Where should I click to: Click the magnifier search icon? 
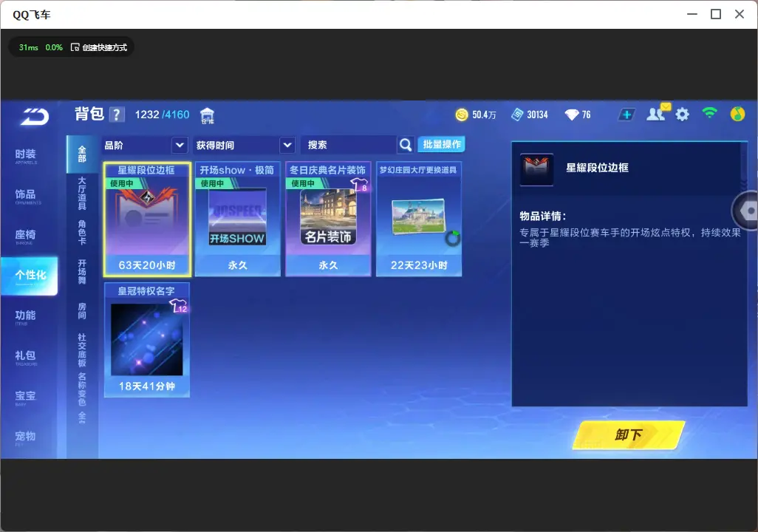406,145
